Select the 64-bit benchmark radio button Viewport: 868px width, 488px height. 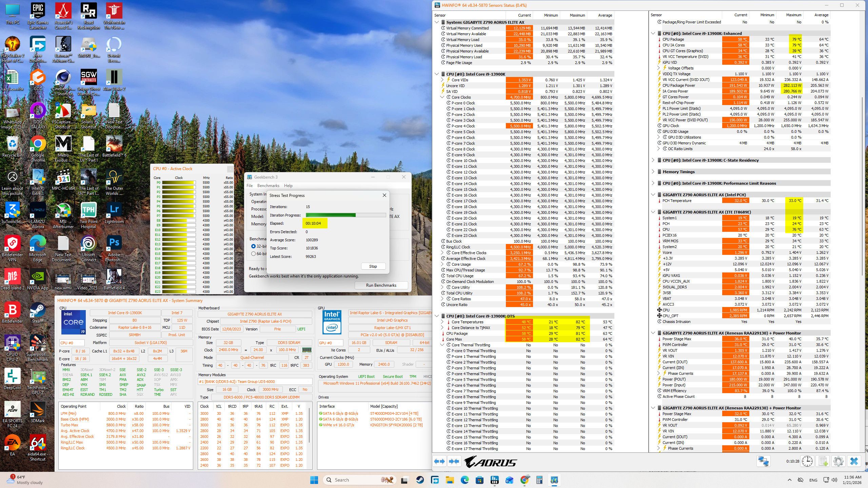pyautogui.click(x=253, y=253)
